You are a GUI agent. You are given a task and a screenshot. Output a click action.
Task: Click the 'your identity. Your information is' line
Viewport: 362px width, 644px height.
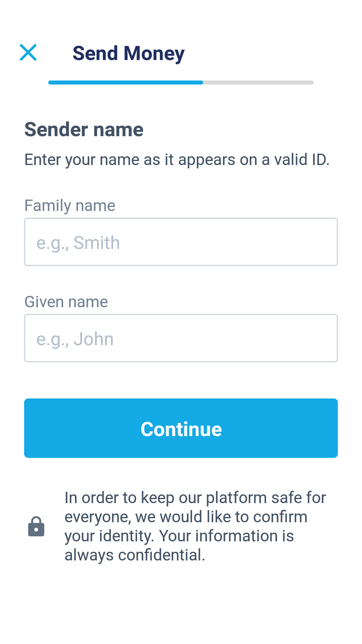click(179, 536)
